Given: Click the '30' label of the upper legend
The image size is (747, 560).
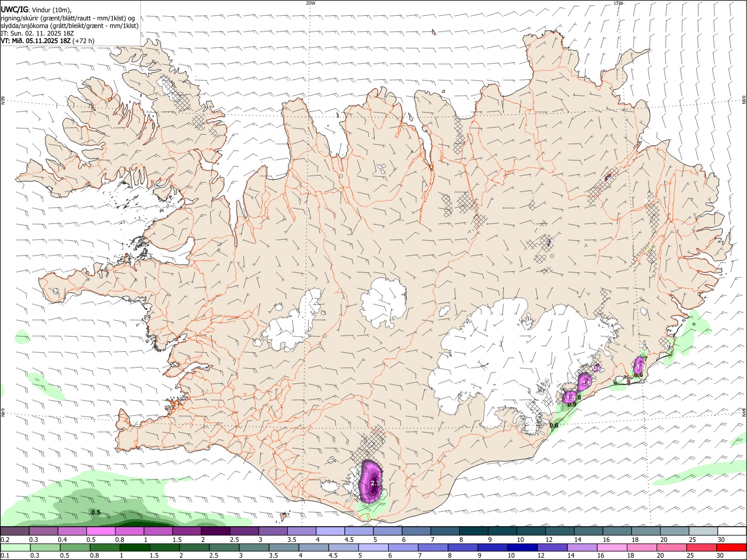Looking at the screenshot, I should (x=721, y=540).
